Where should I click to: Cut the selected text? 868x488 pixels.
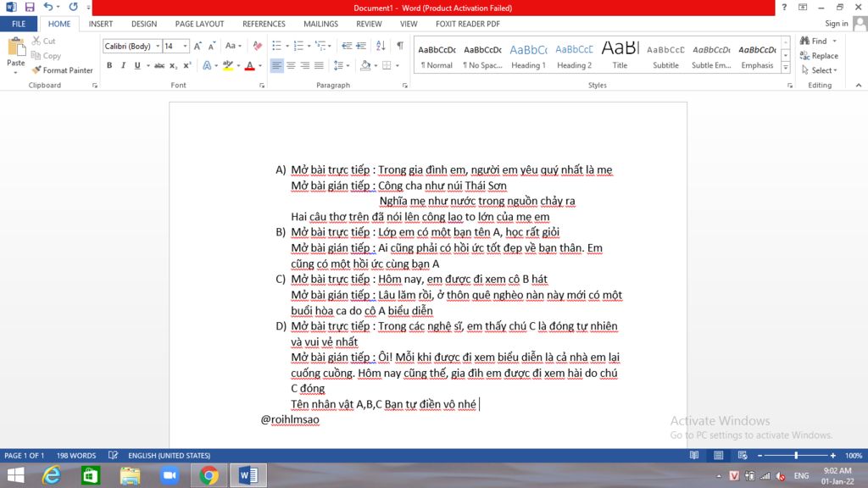[x=44, y=41]
